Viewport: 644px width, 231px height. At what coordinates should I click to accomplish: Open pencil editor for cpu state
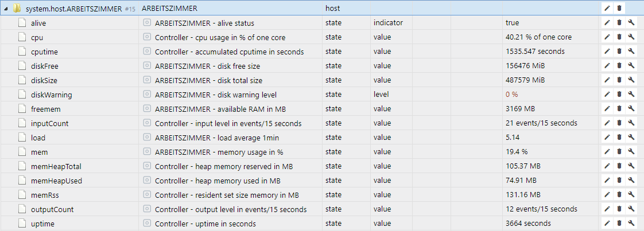pos(607,37)
